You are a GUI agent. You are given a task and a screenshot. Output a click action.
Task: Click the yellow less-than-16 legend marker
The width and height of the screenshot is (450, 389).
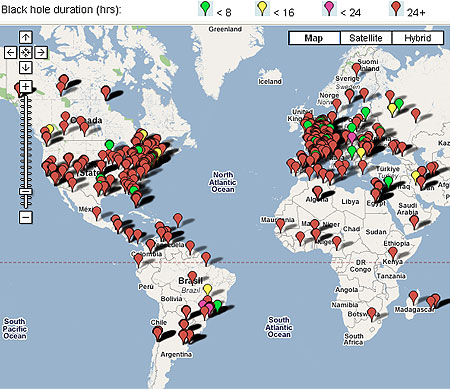(x=262, y=8)
